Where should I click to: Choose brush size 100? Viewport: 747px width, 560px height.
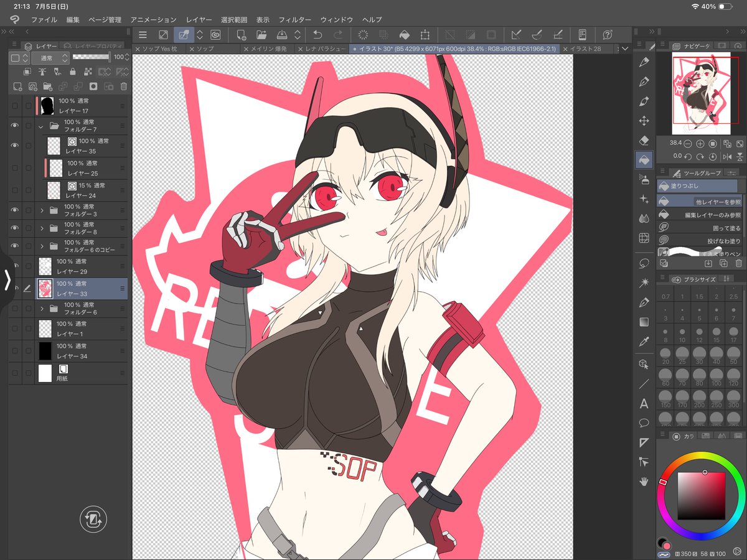(716, 377)
